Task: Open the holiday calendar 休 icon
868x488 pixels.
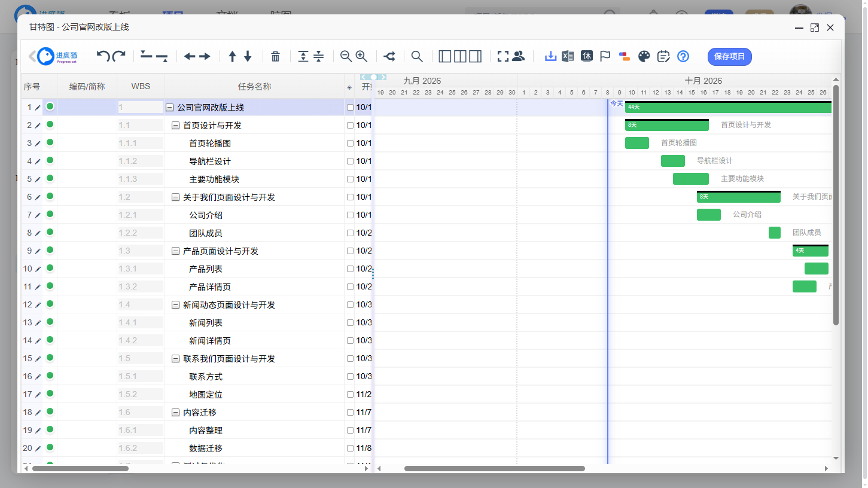Action: coord(587,56)
